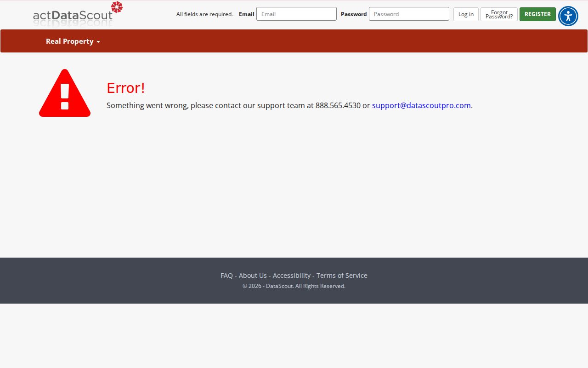This screenshot has height=368, width=588.
Task: Open the accessibility options icon
Action: coord(568,16)
